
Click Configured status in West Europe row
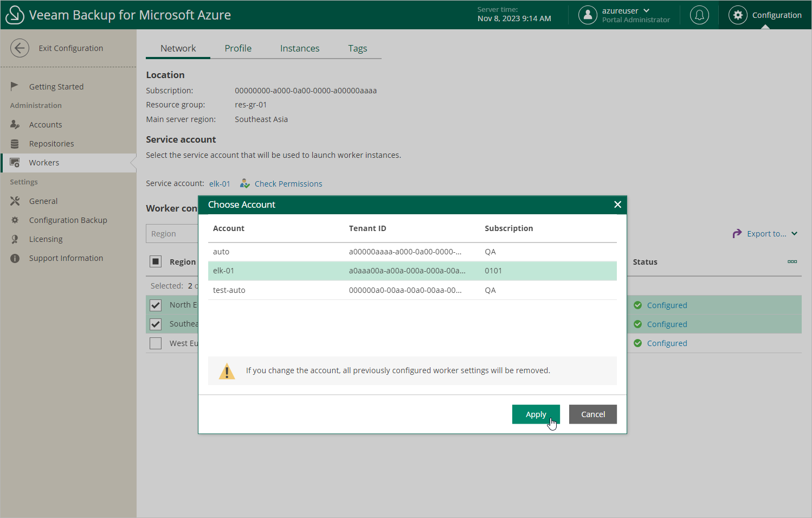click(667, 343)
